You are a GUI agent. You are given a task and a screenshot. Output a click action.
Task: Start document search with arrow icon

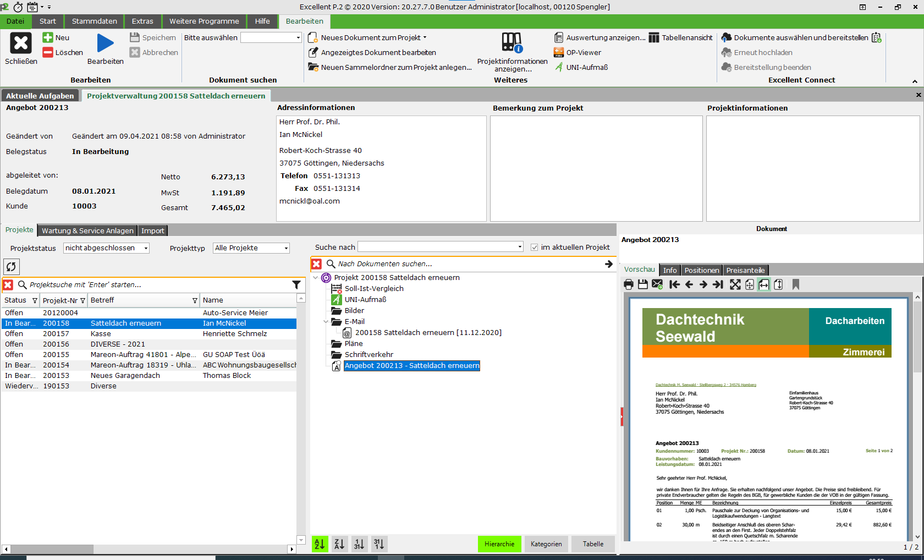(x=609, y=264)
